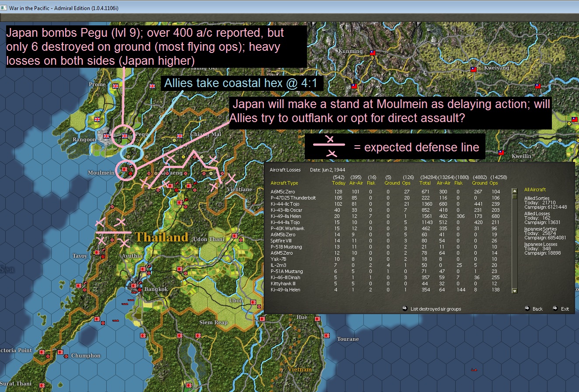Select the Chinese flag base at Kweiyang

point(473,70)
